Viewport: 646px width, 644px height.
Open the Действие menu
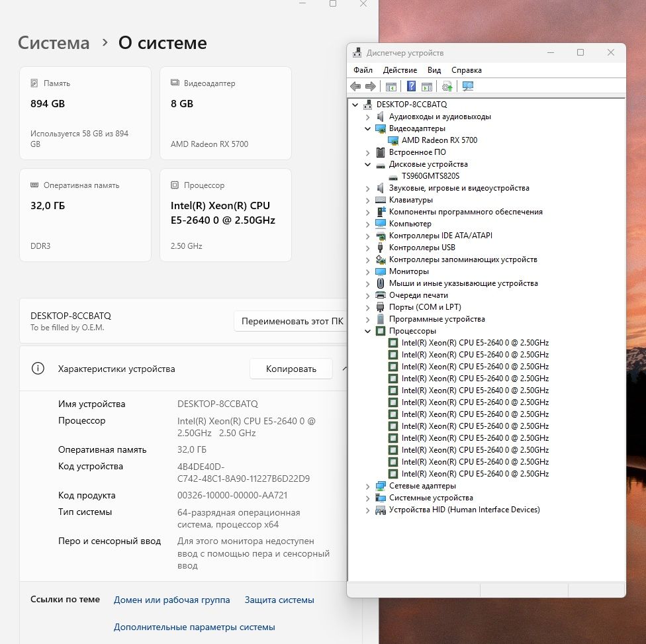(x=400, y=70)
